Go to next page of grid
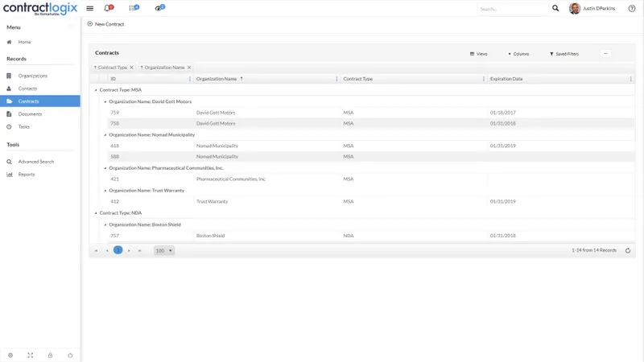The height and width of the screenshot is (362, 644). (x=129, y=250)
